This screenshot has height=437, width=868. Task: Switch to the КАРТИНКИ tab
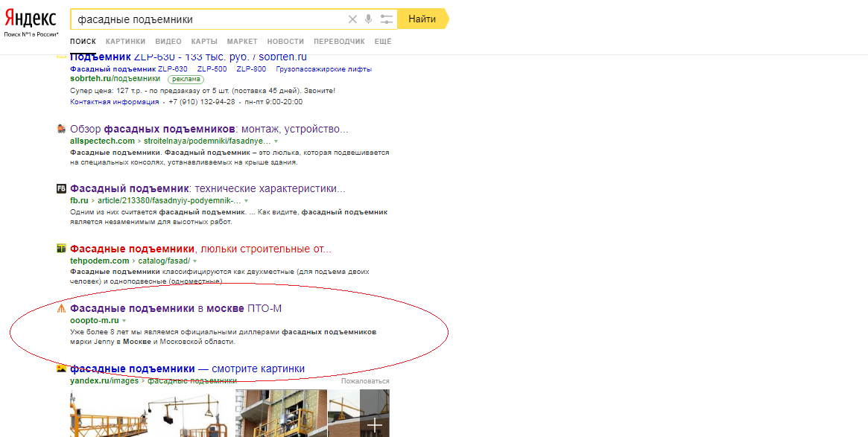click(x=124, y=42)
